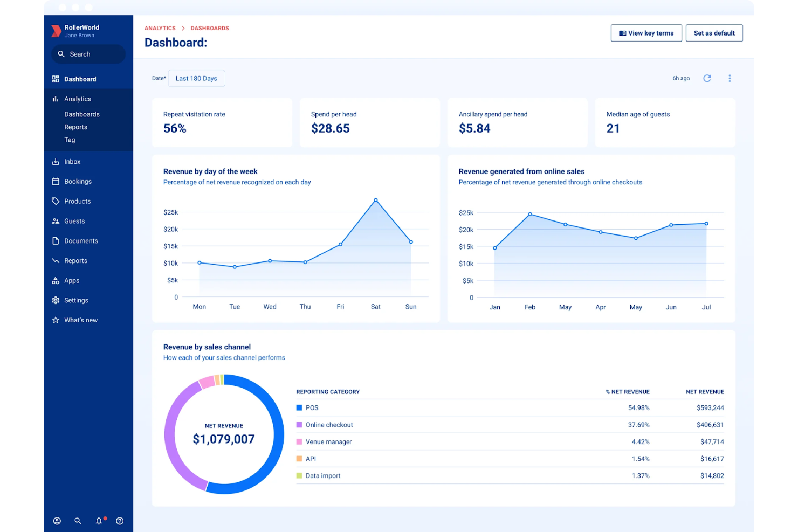
Task: Click the RollerWorld logo icon
Action: 56,31
